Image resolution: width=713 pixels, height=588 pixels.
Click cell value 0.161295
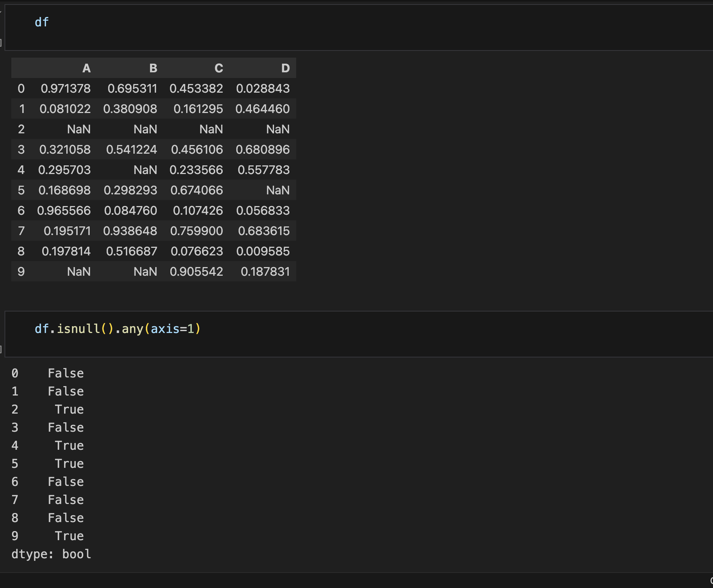[x=198, y=109]
